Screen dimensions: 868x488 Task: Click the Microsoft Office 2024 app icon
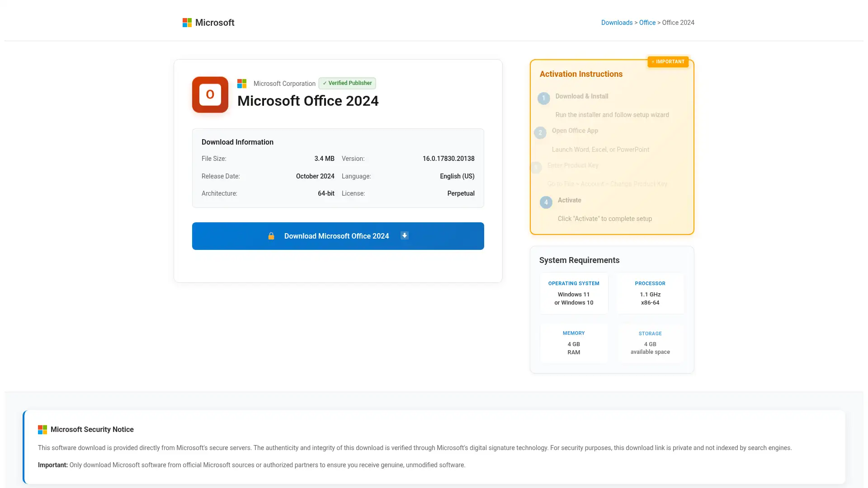tap(210, 94)
